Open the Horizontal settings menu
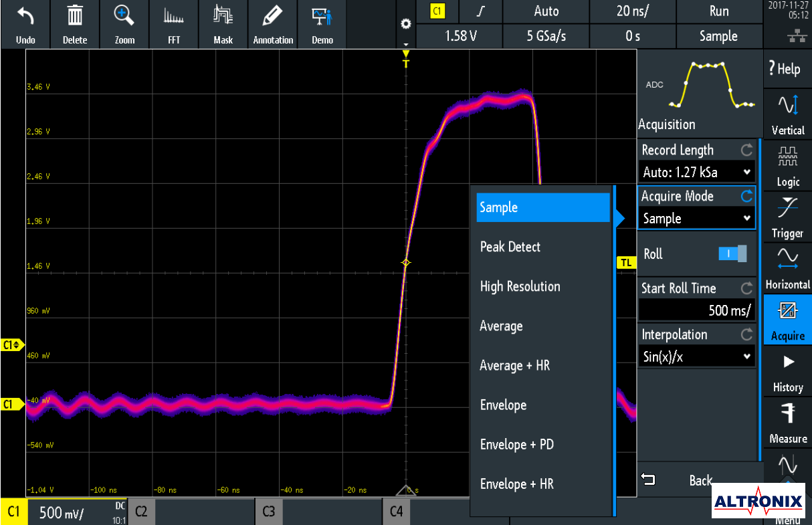This screenshot has width=812, height=525. pyautogui.click(x=787, y=269)
